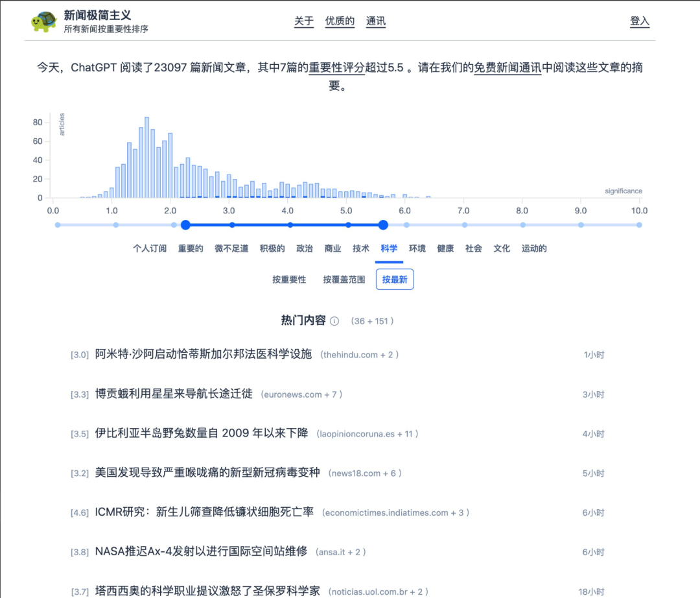Viewport: 700px width, 598px height.
Task: Open the 个人订阅 category
Action: [150, 248]
